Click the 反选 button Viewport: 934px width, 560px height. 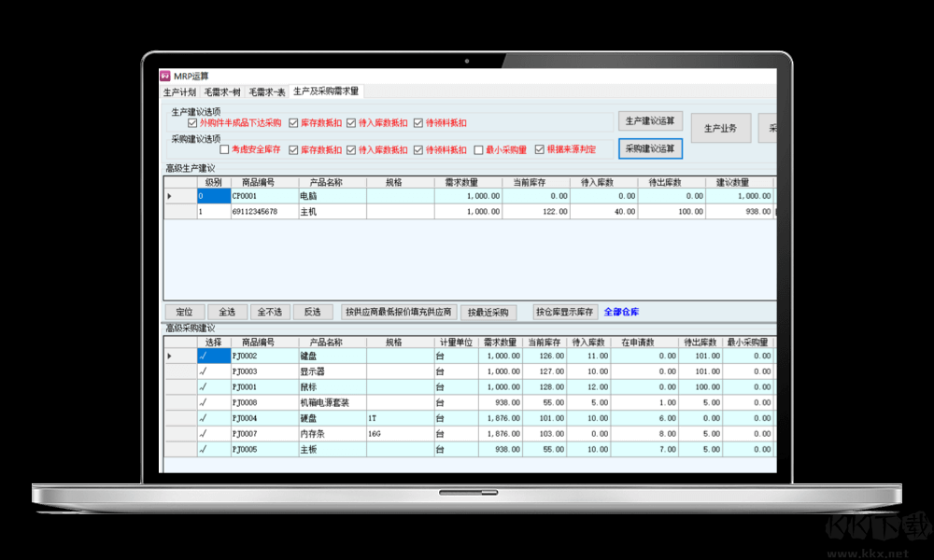pos(313,312)
